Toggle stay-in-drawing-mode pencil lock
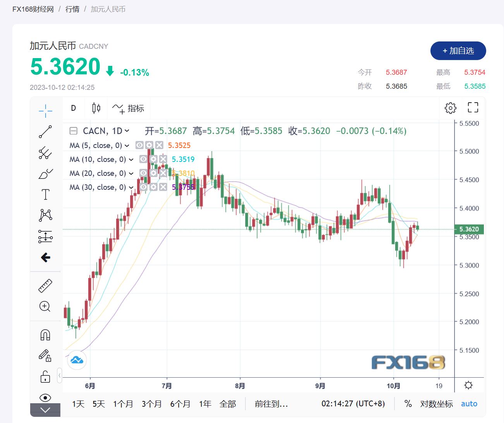This screenshot has width=504, height=423. [45, 355]
